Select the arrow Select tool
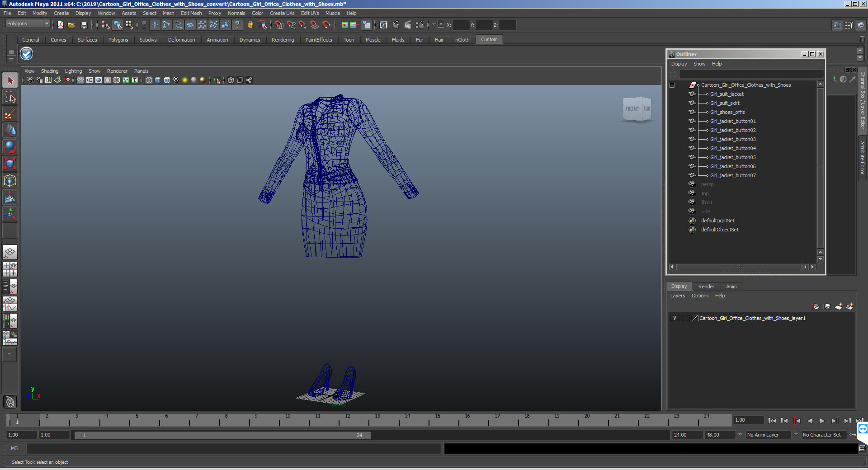The height and width of the screenshot is (470, 868). pyautogui.click(x=10, y=81)
